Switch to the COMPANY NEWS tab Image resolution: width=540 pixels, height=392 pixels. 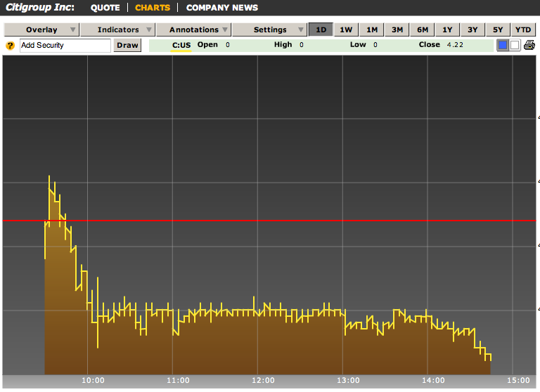tap(221, 8)
